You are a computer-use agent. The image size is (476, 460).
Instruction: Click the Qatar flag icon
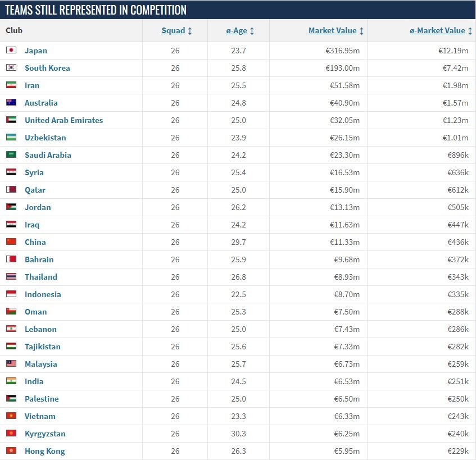click(x=11, y=189)
